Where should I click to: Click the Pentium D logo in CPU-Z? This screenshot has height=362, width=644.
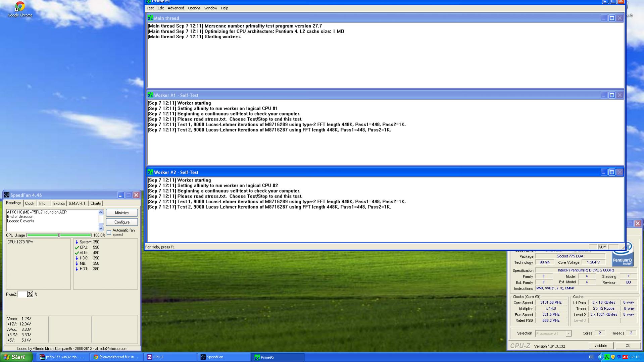pyautogui.click(x=623, y=254)
